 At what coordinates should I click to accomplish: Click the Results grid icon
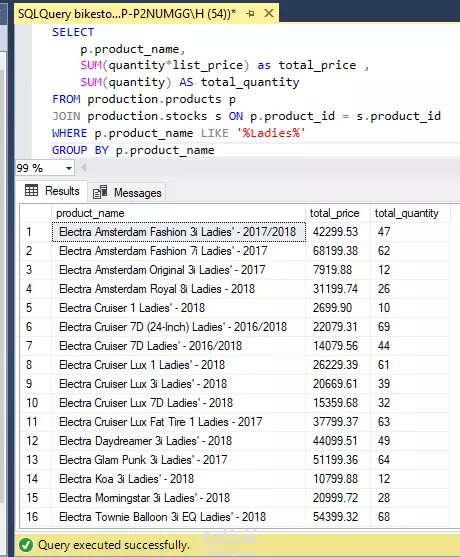click(31, 191)
